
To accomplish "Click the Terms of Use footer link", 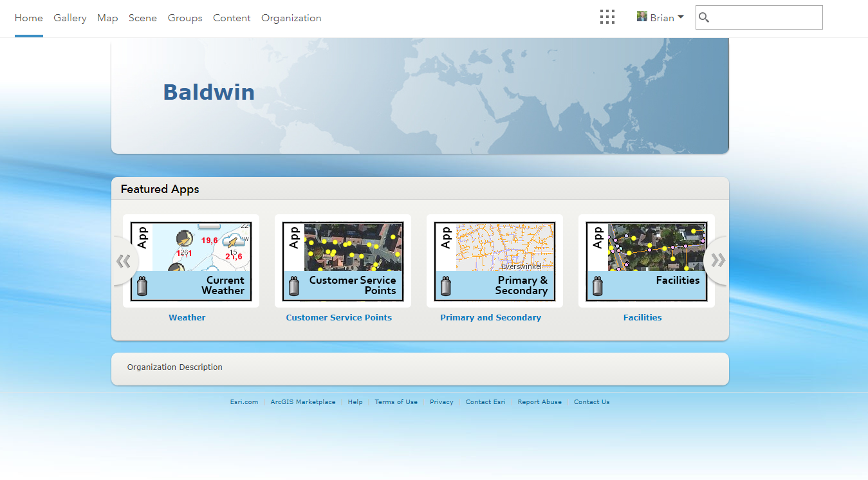I will click(x=396, y=402).
